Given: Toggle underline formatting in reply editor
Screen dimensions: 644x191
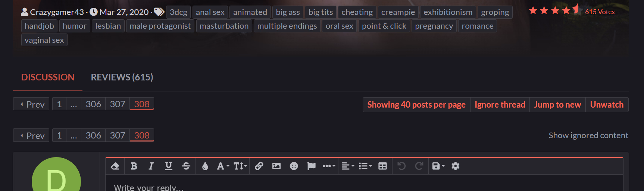Looking at the screenshot, I should (x=169, y=166).
